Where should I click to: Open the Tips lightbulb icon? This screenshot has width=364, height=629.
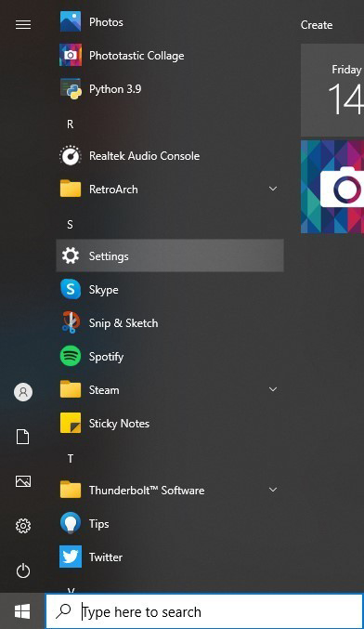pyautogui.click(x=71, y=523)
